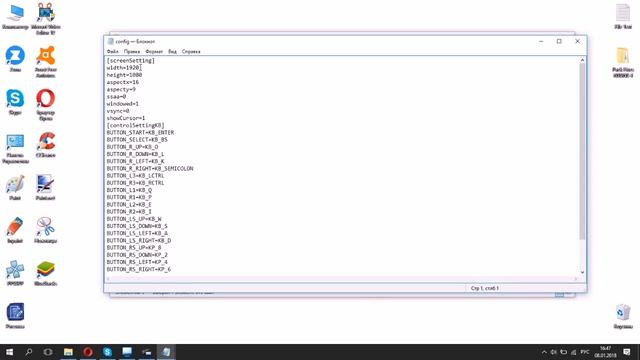Click the BUTTON_START=KB_ENTER line
Viewport: 640px width, 360px height.
(x=140, y=132)
